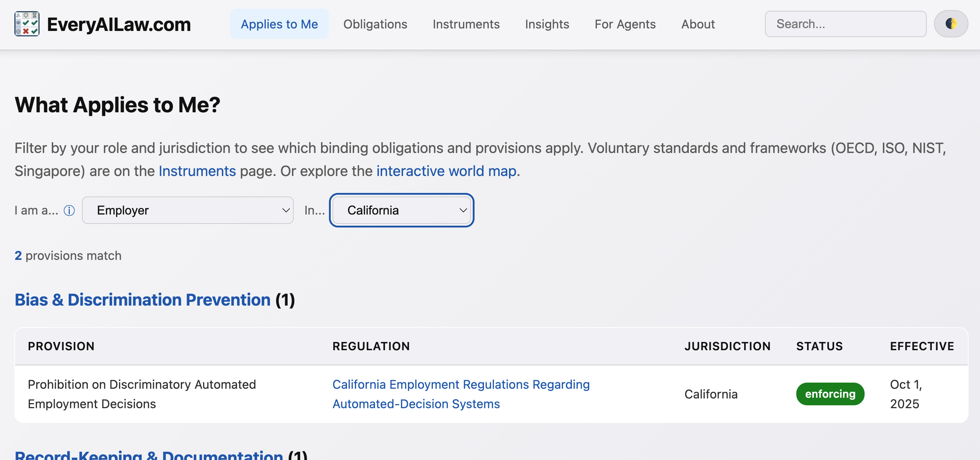The height and width of the screenshot is (460, 980).
Task: Focus the Search input field
Action: [x=845, y=24]
